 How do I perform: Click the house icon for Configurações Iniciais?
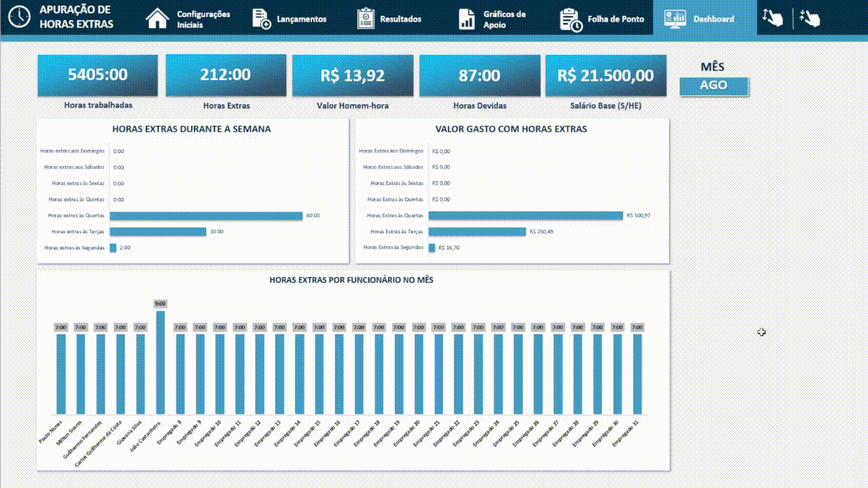click(x=157, y=18)
